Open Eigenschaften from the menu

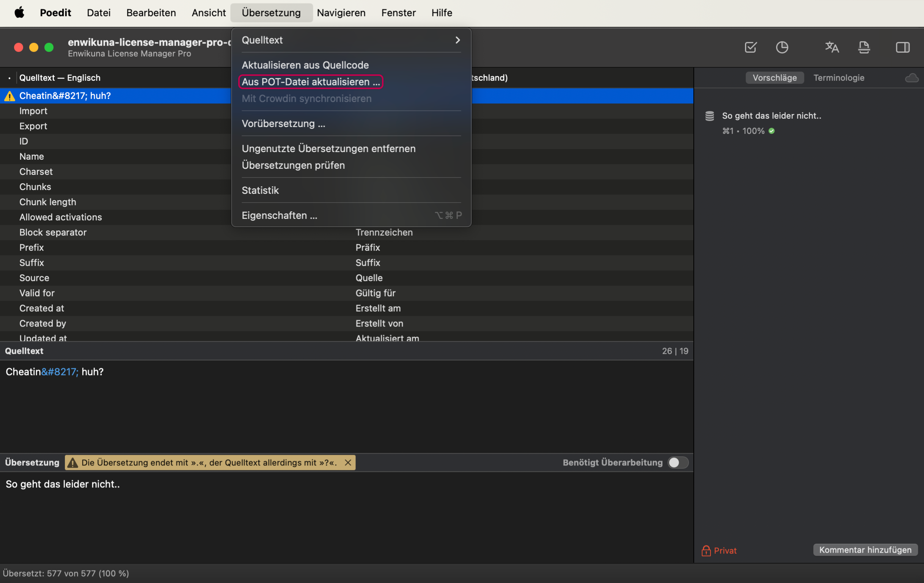coord(351,215)
